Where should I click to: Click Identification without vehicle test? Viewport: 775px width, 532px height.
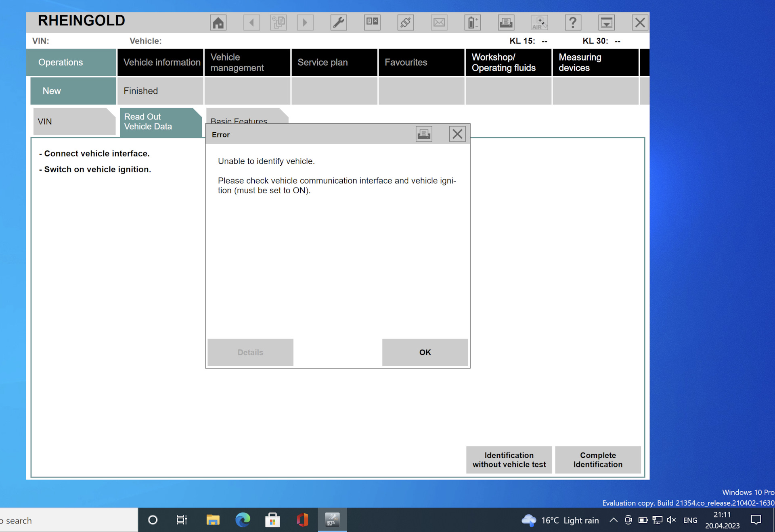[x=509, y=460]
